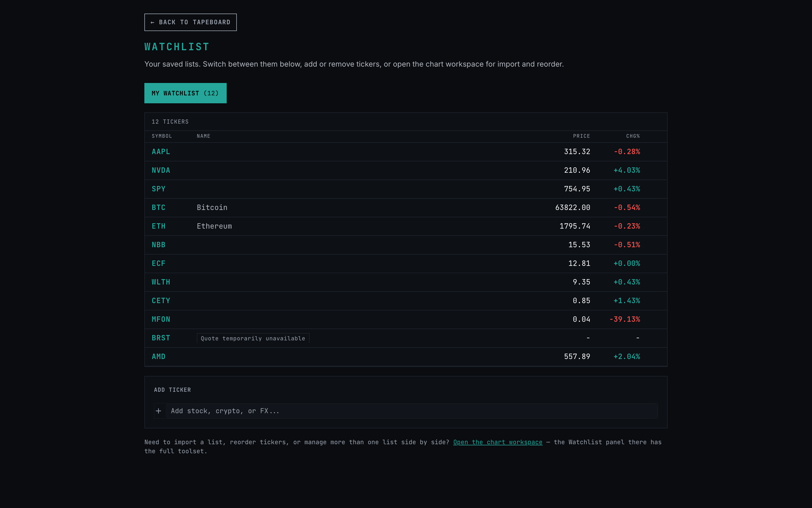This screenshot has width=812, height=508.
Task: Click AAPL change -0.28%
Action: click(627, 152)
